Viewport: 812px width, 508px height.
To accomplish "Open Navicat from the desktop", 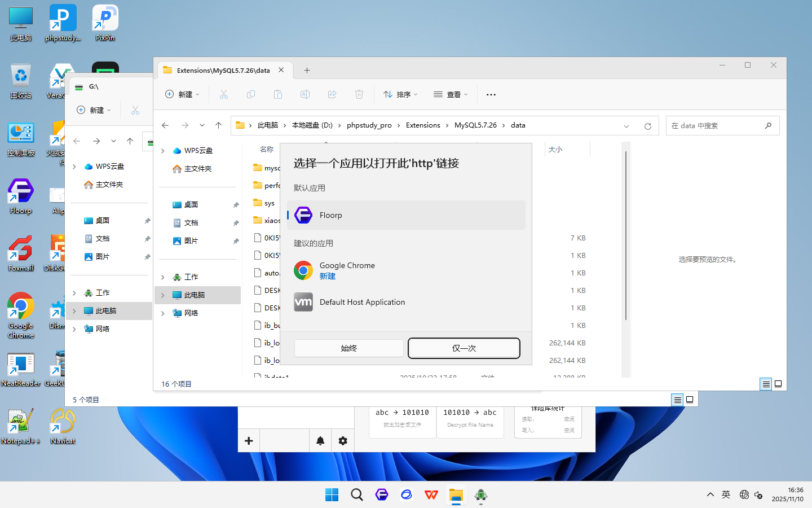I will point(63,426).
